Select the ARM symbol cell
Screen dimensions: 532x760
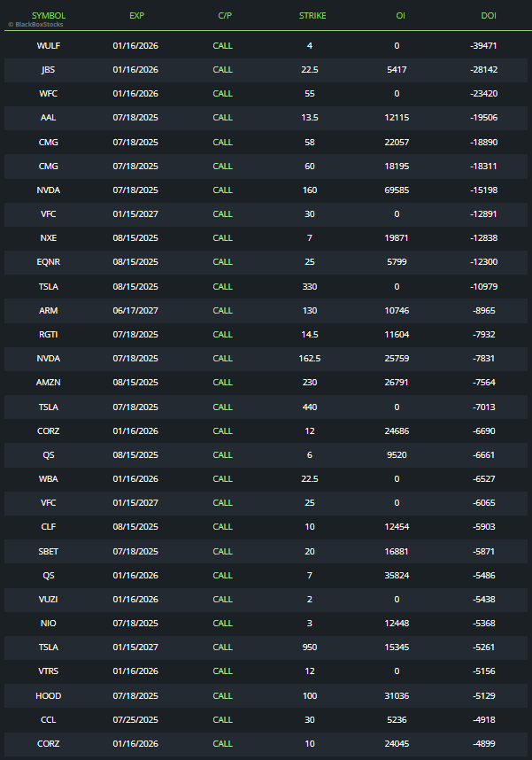(x=49, y=310)
